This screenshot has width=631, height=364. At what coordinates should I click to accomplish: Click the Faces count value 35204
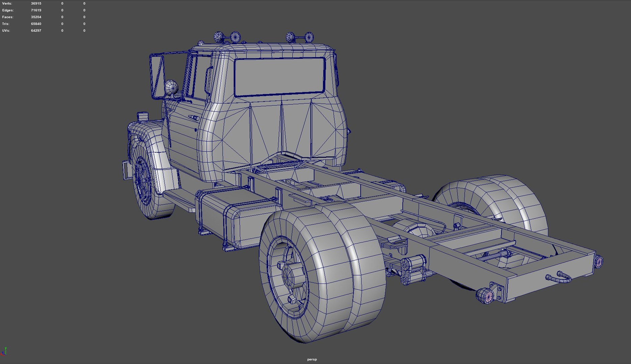(x=36, y=17)
